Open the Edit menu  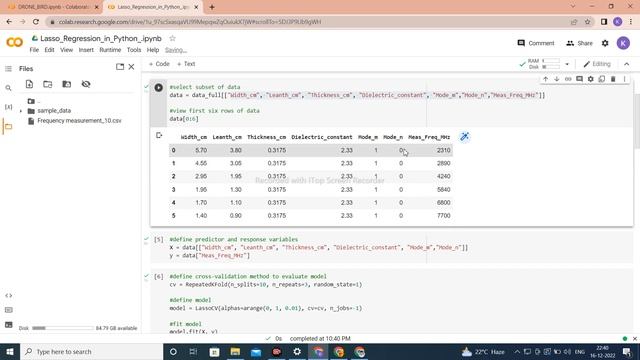pyautogui.click(x=49, y=50)
